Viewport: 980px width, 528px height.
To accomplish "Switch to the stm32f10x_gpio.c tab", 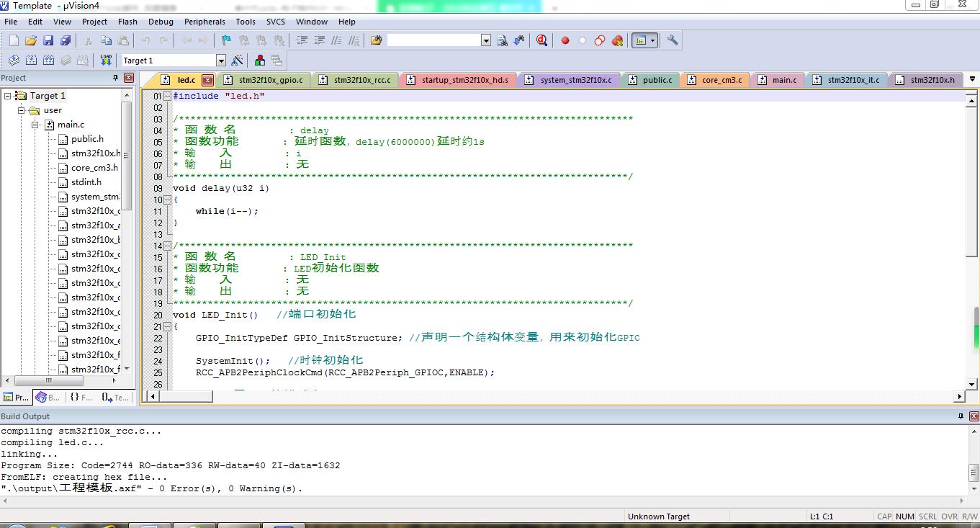I will pos(264,80).
